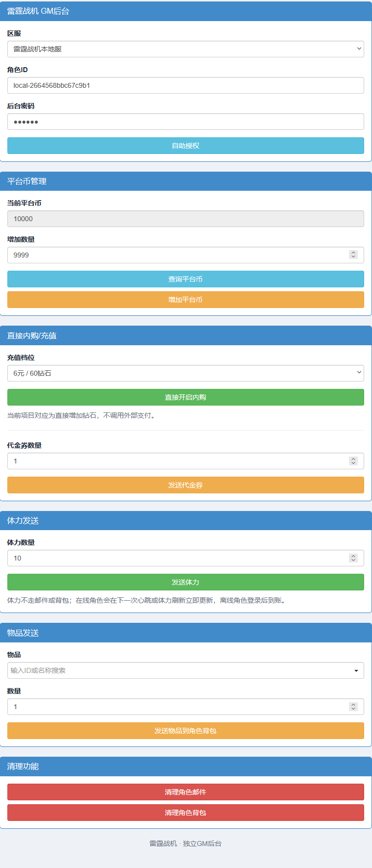The width and height of the screenshot is (372, 868).
Task: Click the 物品 combo box caret arrow
Action: click(x=356, y=671)
